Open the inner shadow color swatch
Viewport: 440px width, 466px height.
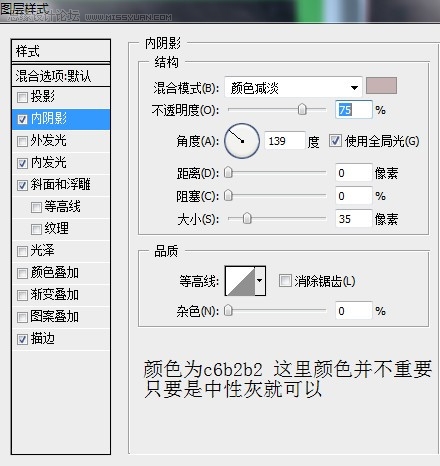(381, 86)
